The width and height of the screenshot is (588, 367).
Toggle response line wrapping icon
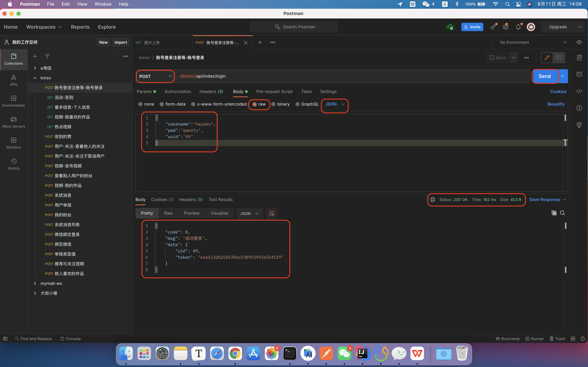(x=271, y=213)
